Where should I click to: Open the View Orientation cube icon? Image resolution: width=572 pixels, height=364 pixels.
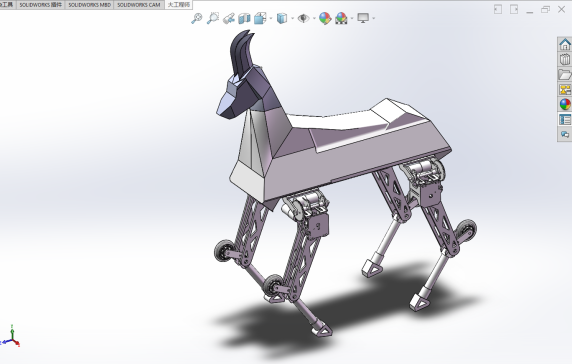[260, 18]
